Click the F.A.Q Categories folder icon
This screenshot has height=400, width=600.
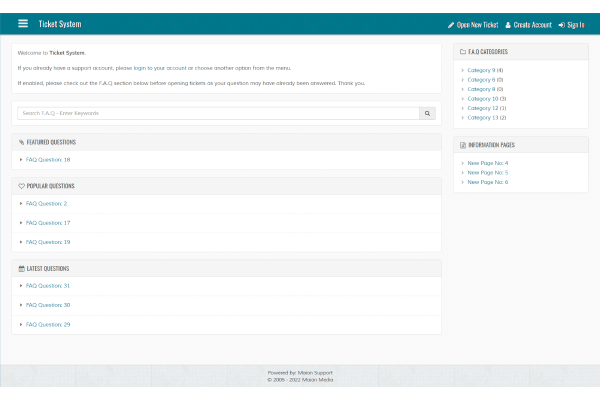[463, 52]
